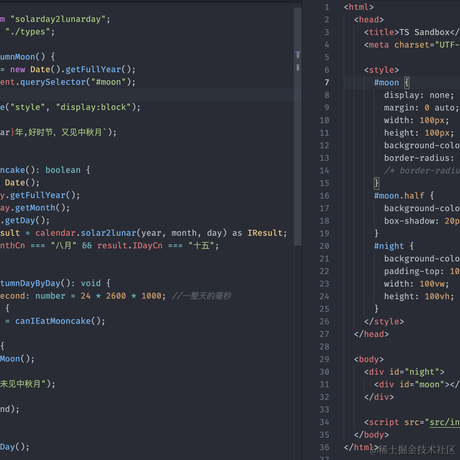Click the "display:block" string literal
460x460 pixels.
93,107
